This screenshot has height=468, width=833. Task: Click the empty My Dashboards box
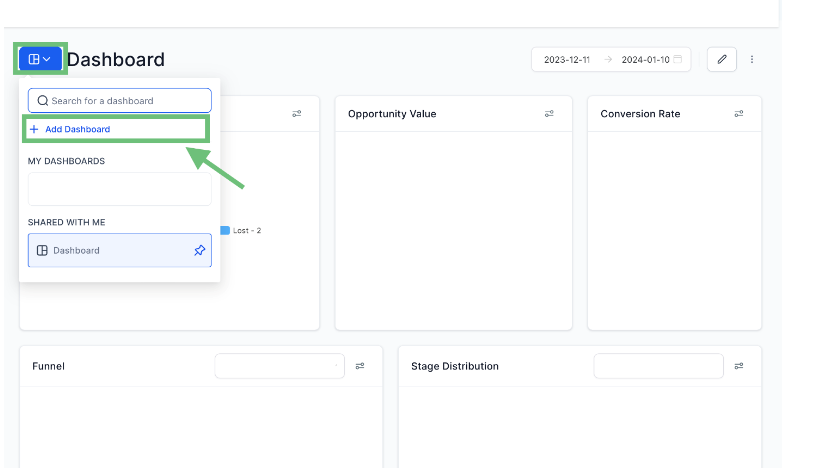tap(119, 189)
